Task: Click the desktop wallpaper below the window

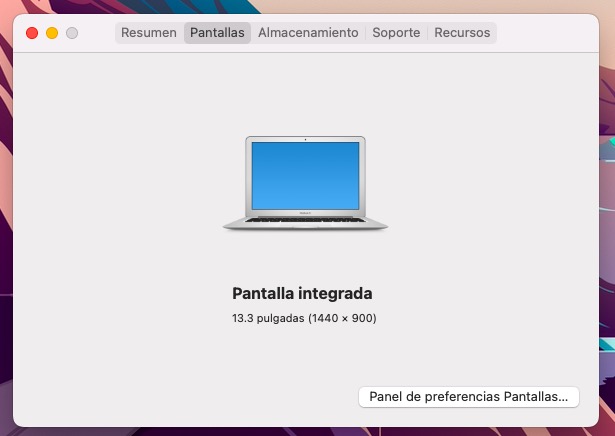Action: [300, 431]
